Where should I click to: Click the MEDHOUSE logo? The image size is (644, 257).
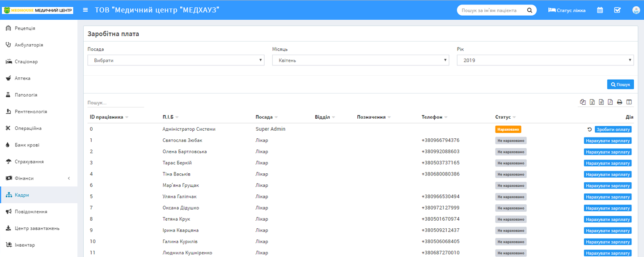pos(38,10)
